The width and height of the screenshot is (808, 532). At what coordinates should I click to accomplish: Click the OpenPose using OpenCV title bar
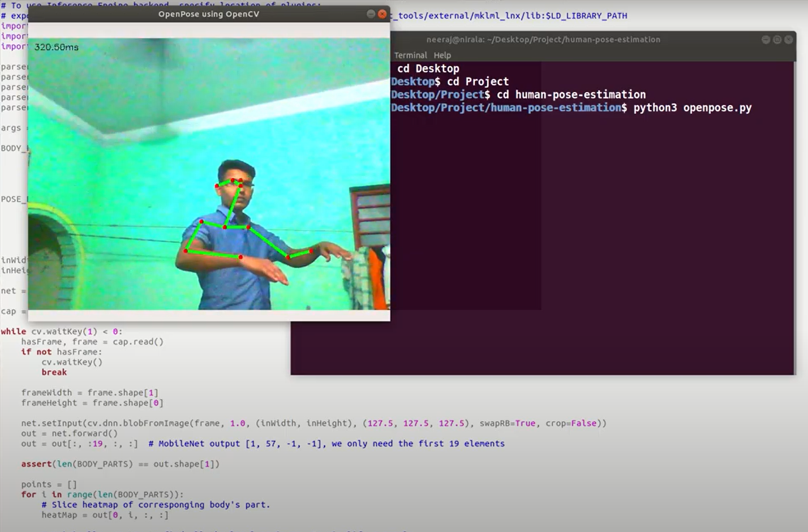coord(209,14)
